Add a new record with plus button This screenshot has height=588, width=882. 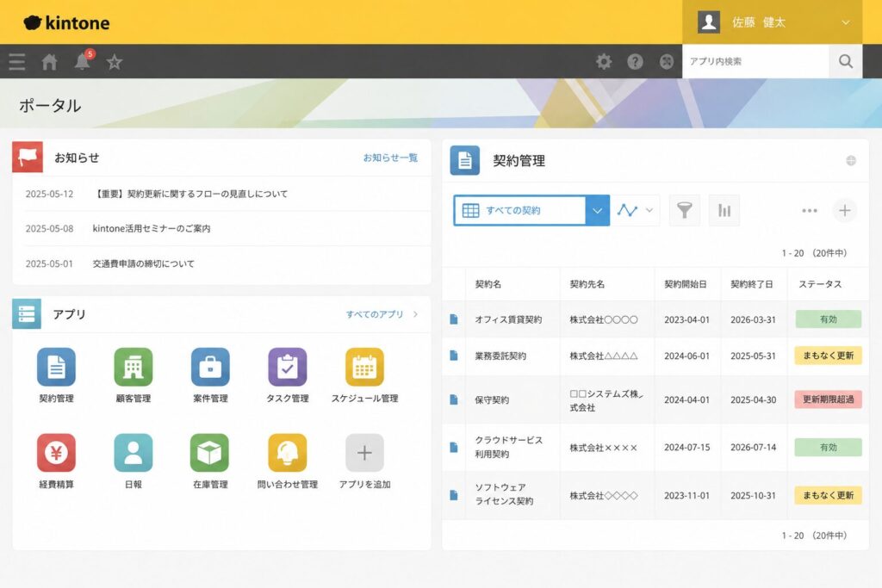click(845, 210)
